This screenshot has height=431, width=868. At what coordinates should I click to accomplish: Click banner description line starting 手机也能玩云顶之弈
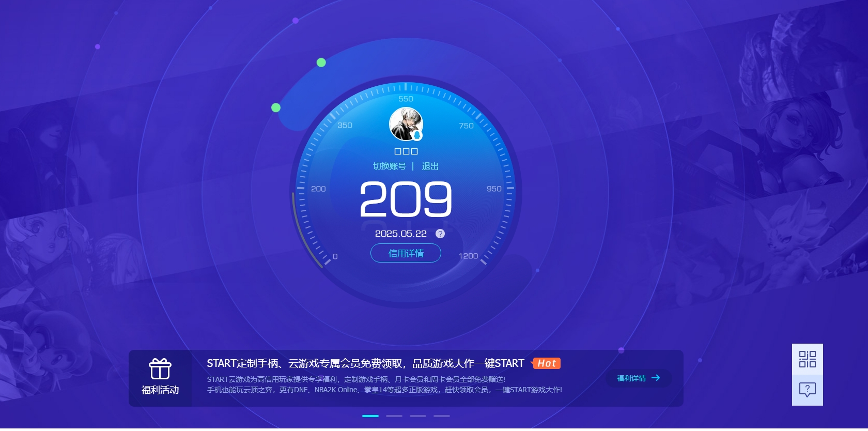pyautogui.click(x=384, y=390)
